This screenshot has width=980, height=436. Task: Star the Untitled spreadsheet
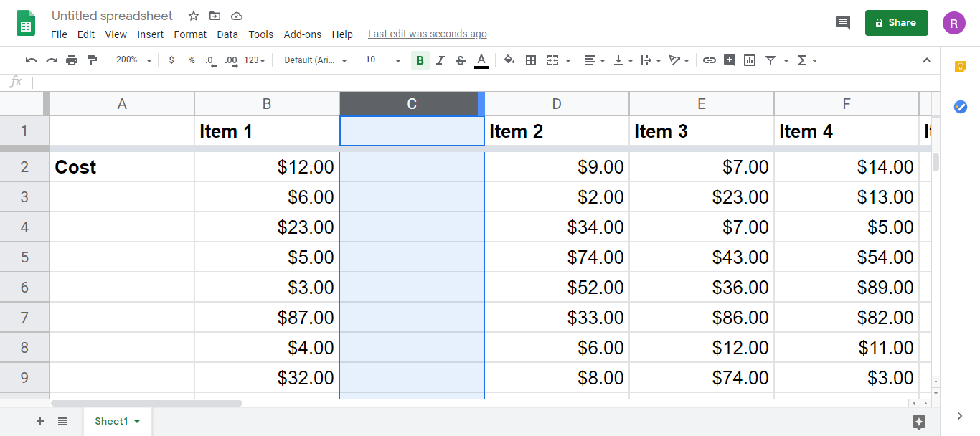tap(194, 16)
